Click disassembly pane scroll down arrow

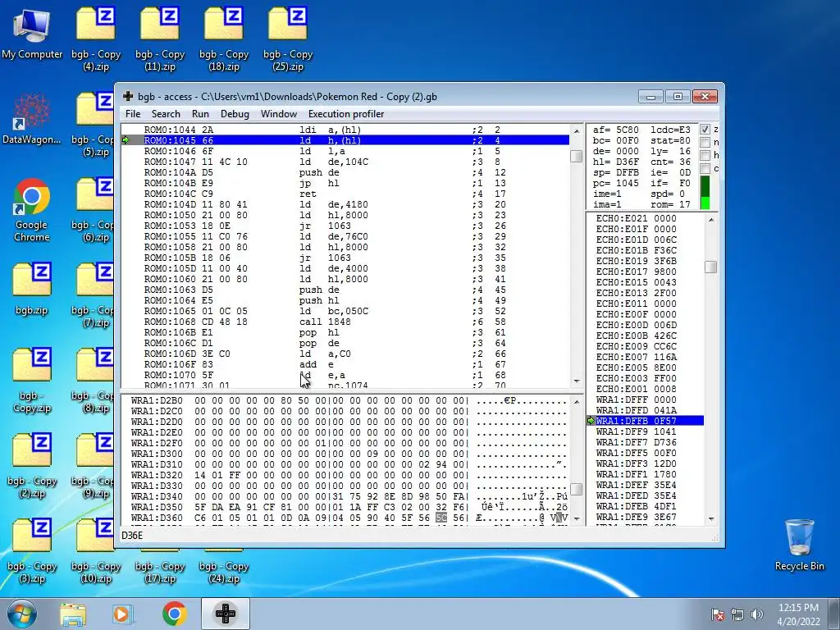coord(577,381)
